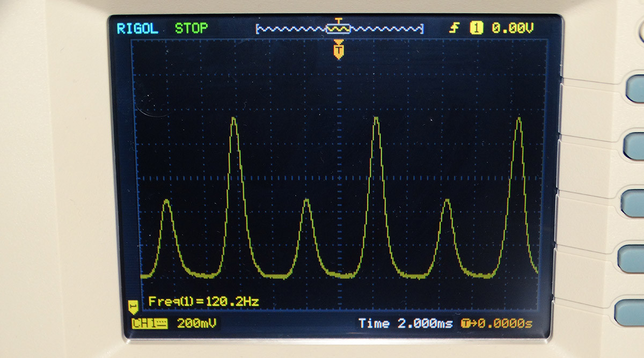Click the 0.00V trigger level value
The width and height of the screenshot is (644, 358).
[513, 28]
